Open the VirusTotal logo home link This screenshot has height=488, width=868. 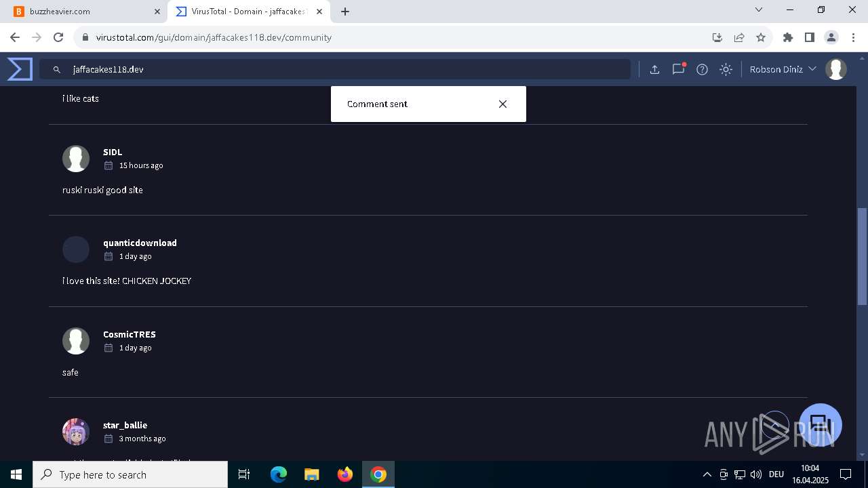pos(20,69)
